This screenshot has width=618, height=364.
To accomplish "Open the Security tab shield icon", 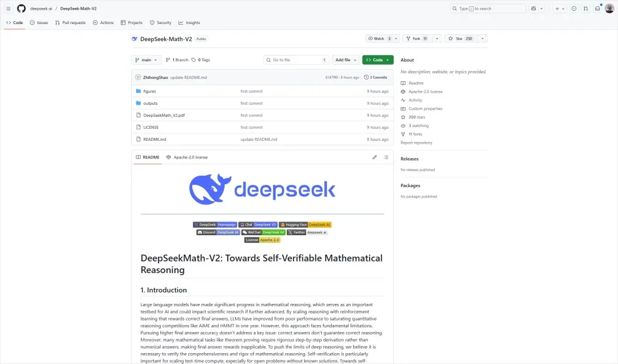I will (152, 22).
